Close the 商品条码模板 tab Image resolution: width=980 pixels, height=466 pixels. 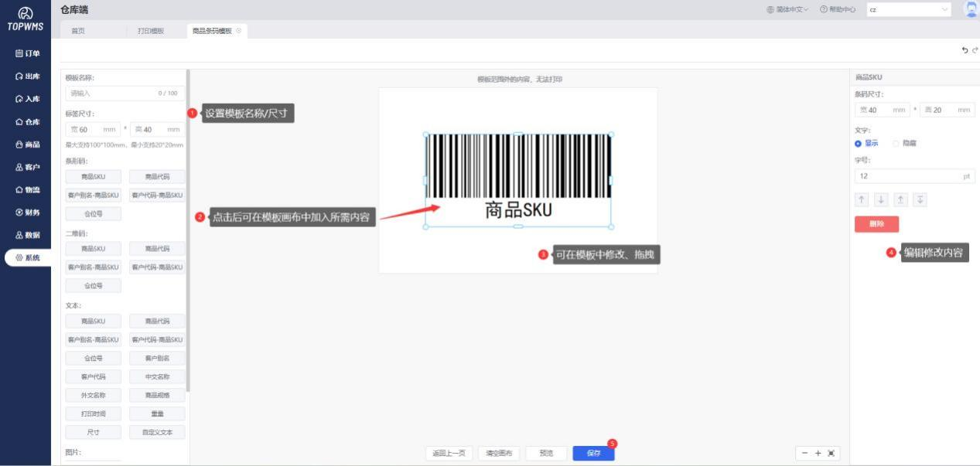click(x=239, y=31)
